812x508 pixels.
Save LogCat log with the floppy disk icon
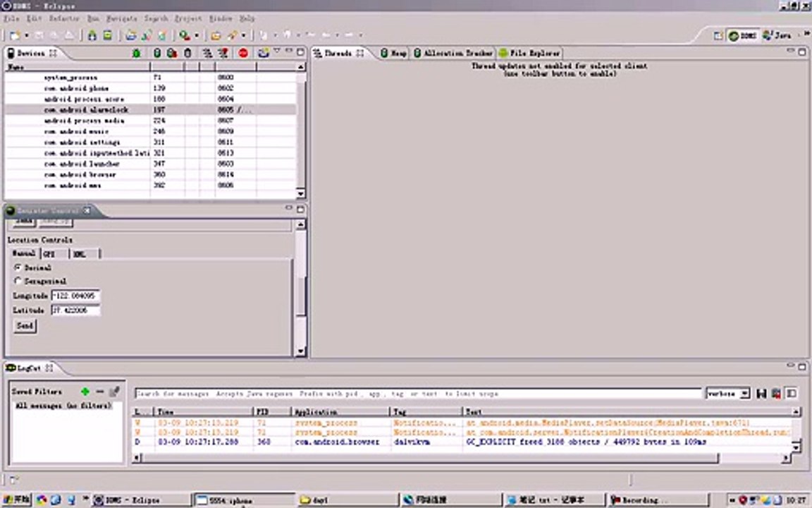pyautogui.click(x=761, y=394)
